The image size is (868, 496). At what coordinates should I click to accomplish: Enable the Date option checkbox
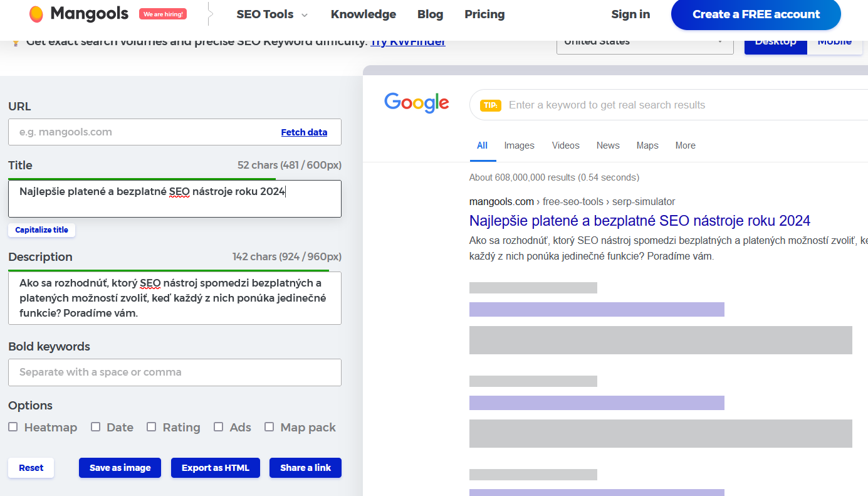tap(96, 427)
